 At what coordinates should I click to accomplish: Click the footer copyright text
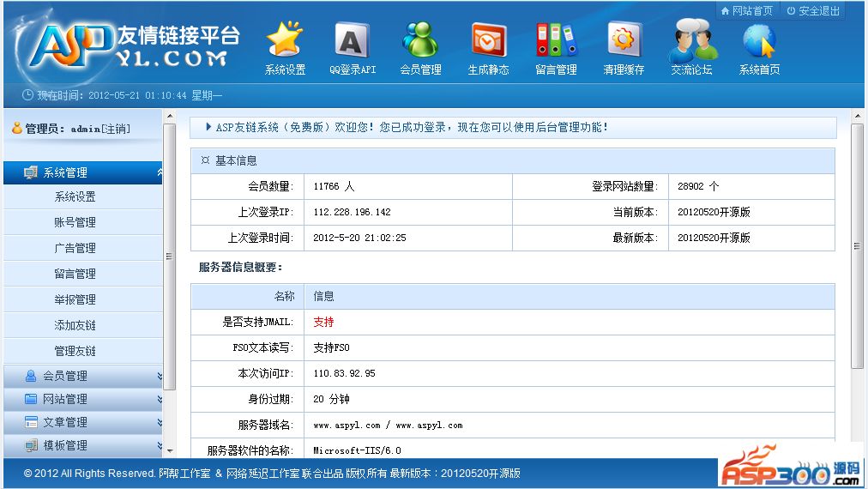[272, 474]
